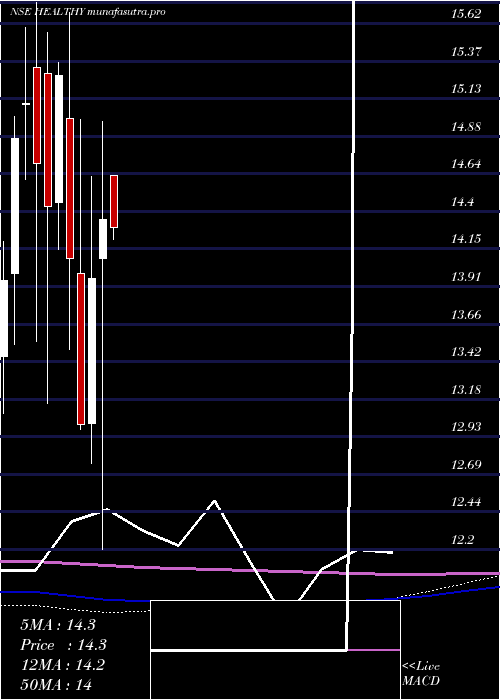Click the 12MA : 14.2 reading
The image size is (500, 700).
(x=63, y=665)
